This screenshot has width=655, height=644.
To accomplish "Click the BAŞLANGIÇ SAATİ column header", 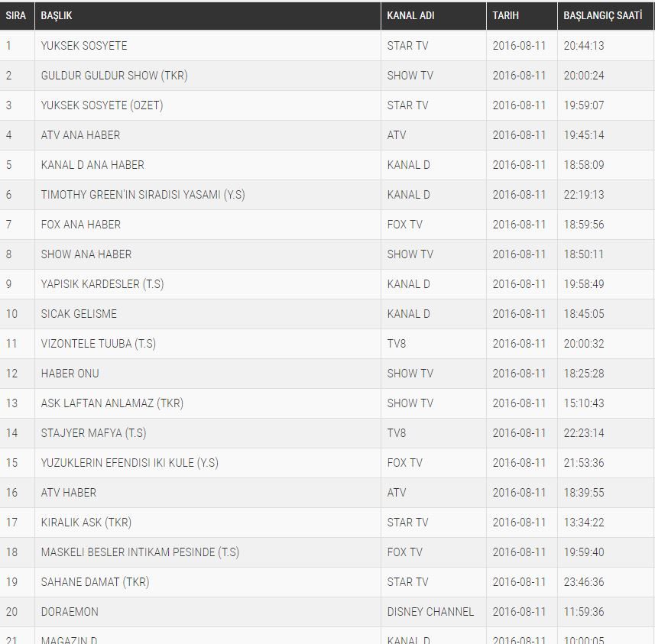I will pyautogui.click(x=602, y=16).
